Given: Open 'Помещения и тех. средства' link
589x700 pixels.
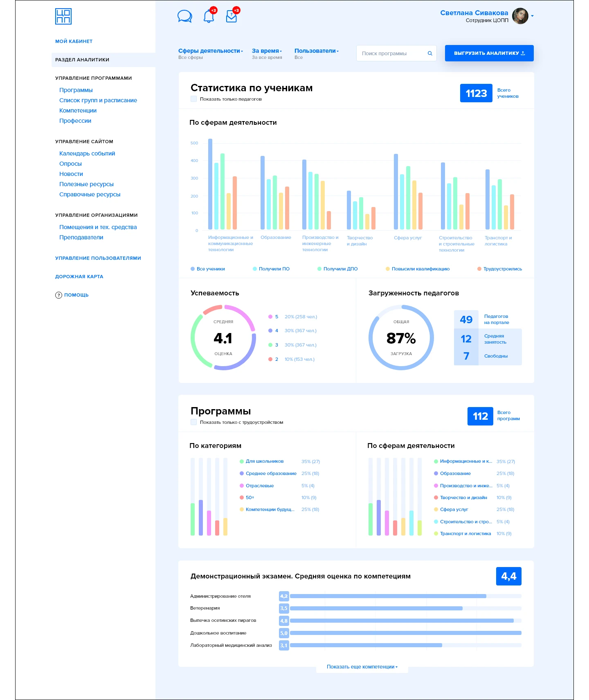Looking at the screenshot, I should (x=98, y=227).
